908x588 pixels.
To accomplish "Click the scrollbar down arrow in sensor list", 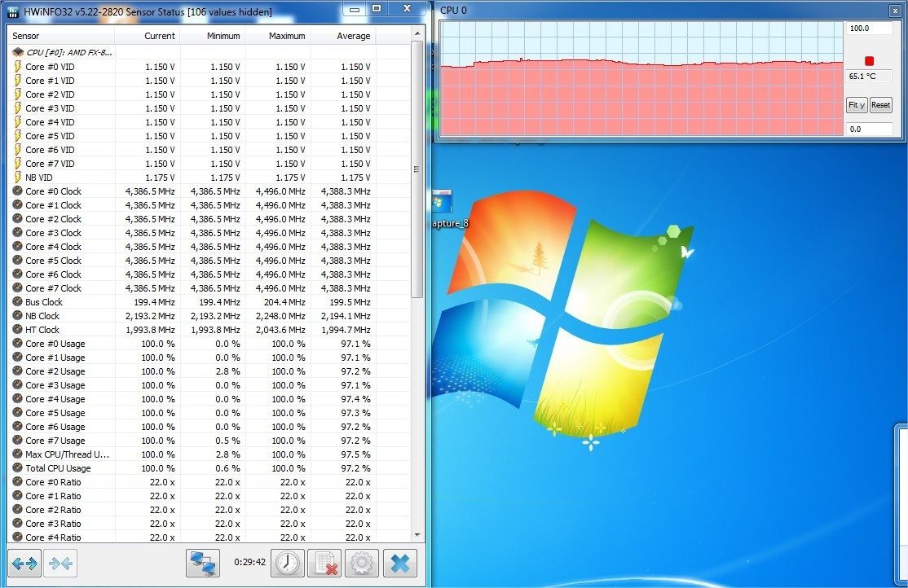I will (x=417, y=535).
